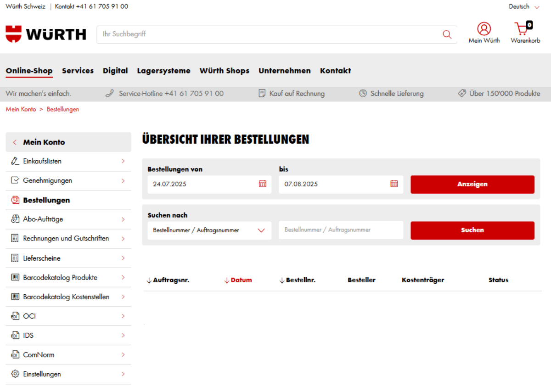Click the Bestellungen sidebar icon
Viewport: 551px width, 392px height.
15,200
